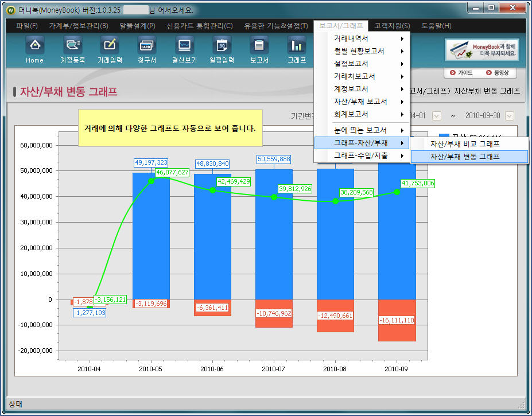Choose the 자산/부채 변동 그래프 menu entry
The image size is (532, 416).
[x=465, y=157]
